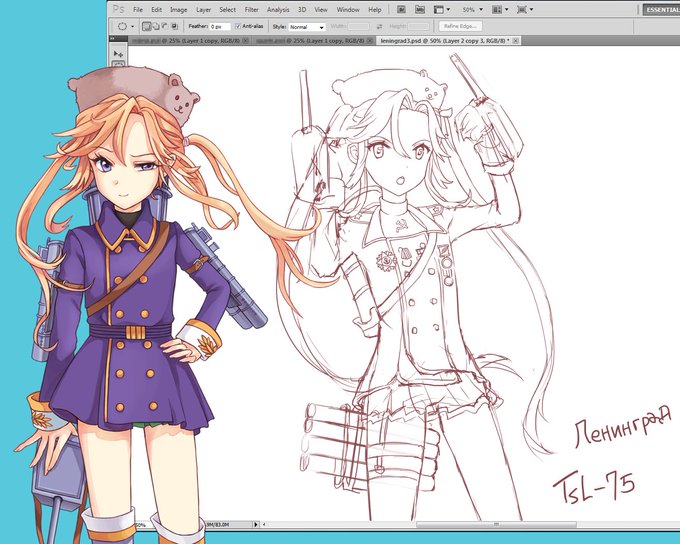Click the Ps application logo icon
Image resolution: width=680 pixels, height=544 pixels.
point(118,10)
